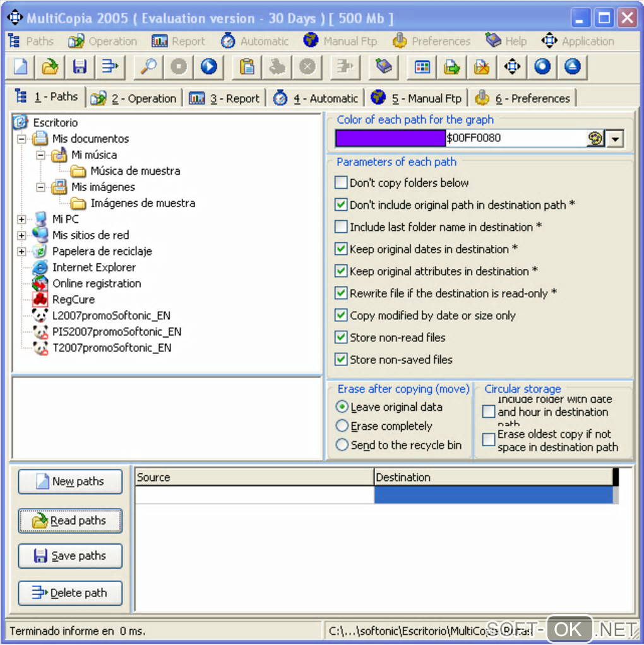Check include folder with date and hour

489,411
